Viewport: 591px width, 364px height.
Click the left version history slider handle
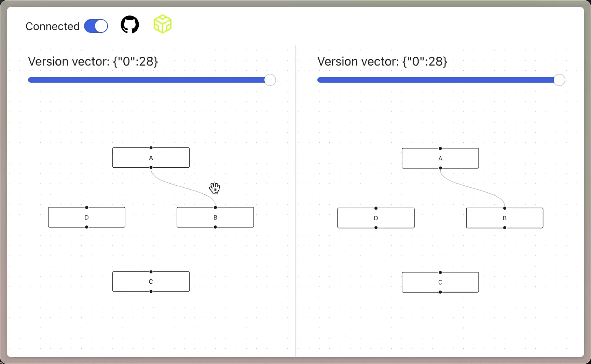(270, 80)
